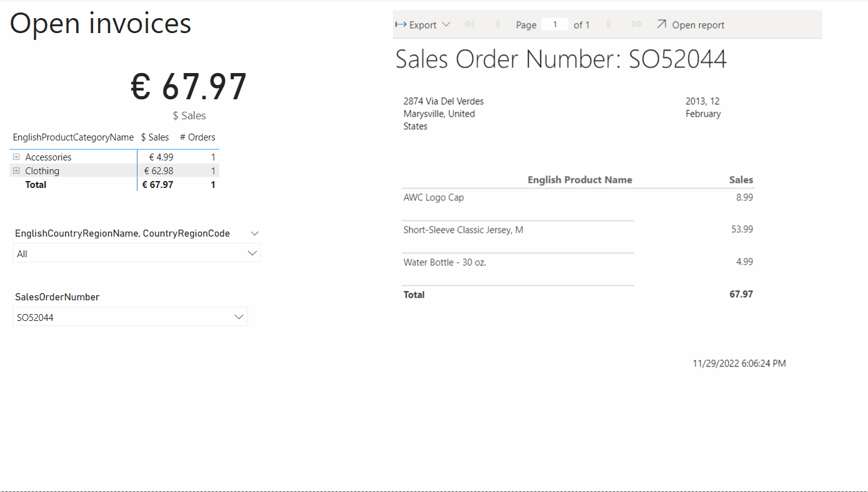The image size is (868, 492).
Task: Click the Open report link text
Action: click(x=698, y=25)
